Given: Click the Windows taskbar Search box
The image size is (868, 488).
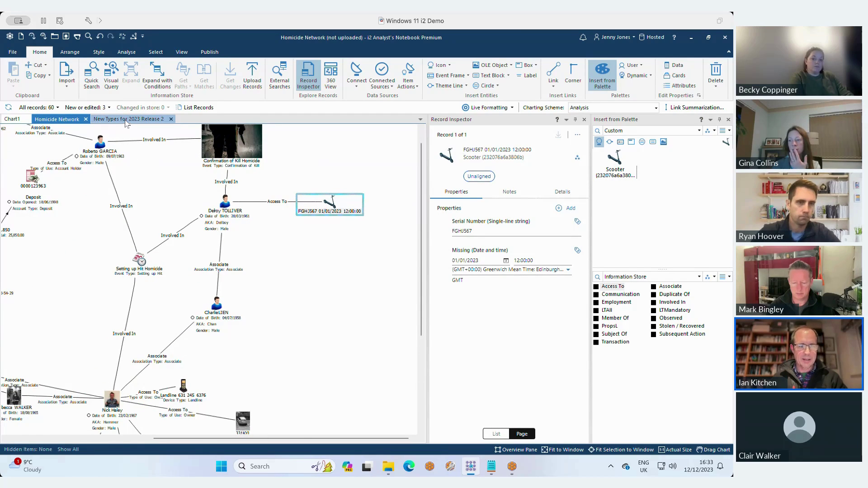Looking at the screenshot, I should [x=284, y=466].
